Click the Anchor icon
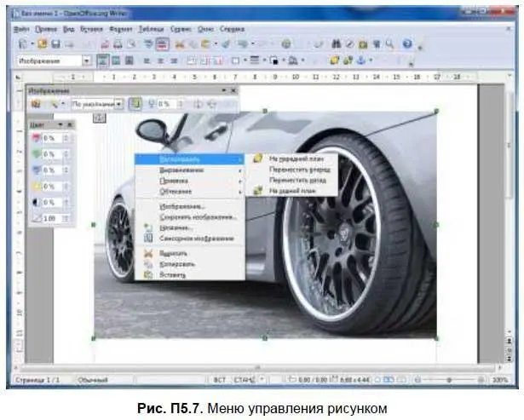This screenshot has width=524, height=420. pos(361,60)
